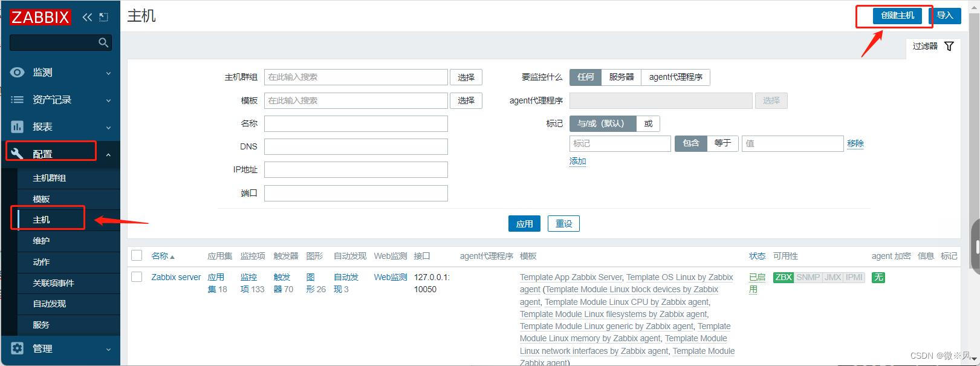Open 应用集 18 link
Image resolution: width=980 pixels, height=366 pixels.
pos(217,283)
